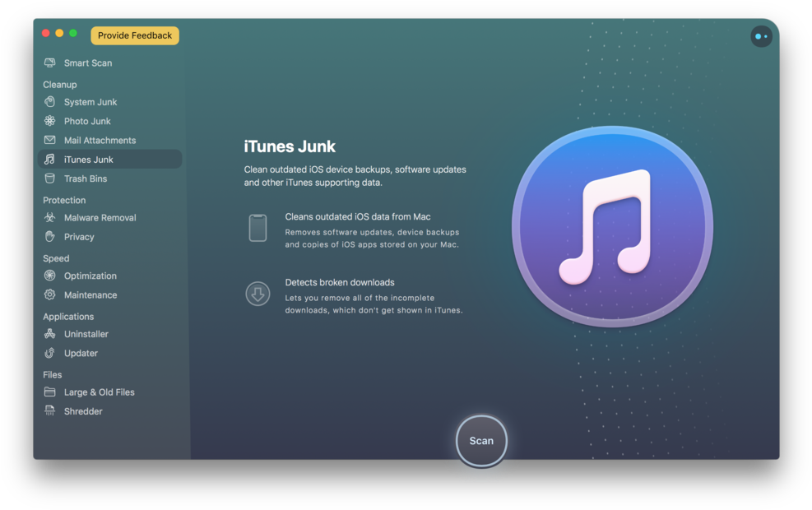Click the Files section header
Screen dimensions: 812x510
point(53,374)
